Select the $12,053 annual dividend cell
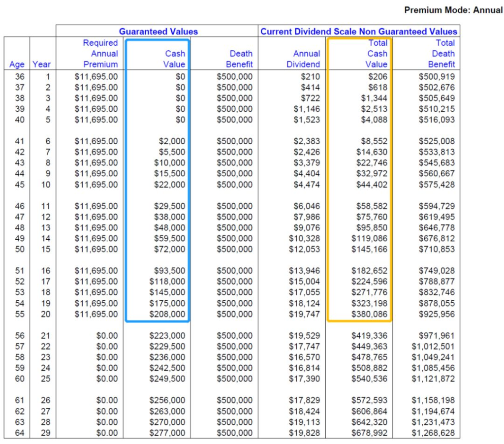Viewport: 504px width, 444px height. coord(304,250)
